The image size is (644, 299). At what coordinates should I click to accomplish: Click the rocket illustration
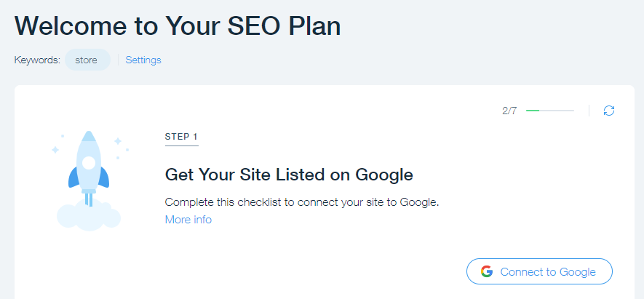[x=88, y=167]
